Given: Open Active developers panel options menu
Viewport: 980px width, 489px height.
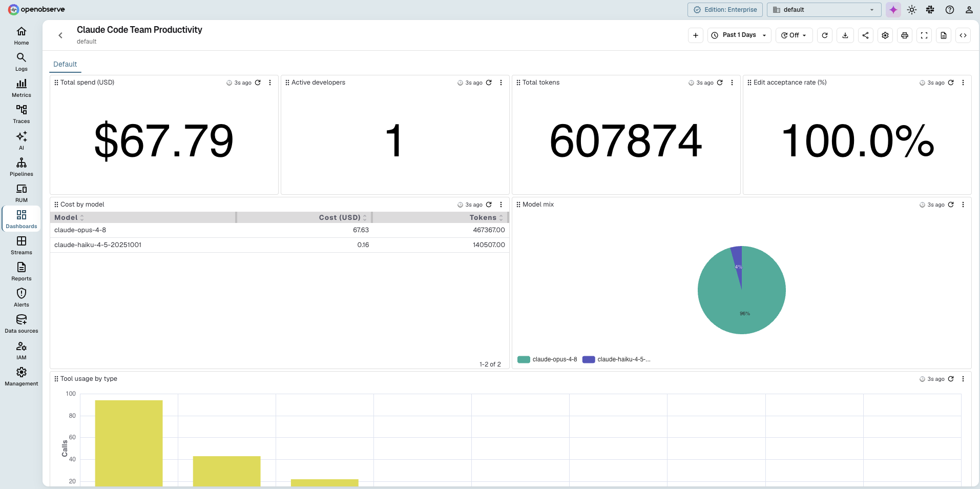Looking at the screenshot, I should (501, 83).
